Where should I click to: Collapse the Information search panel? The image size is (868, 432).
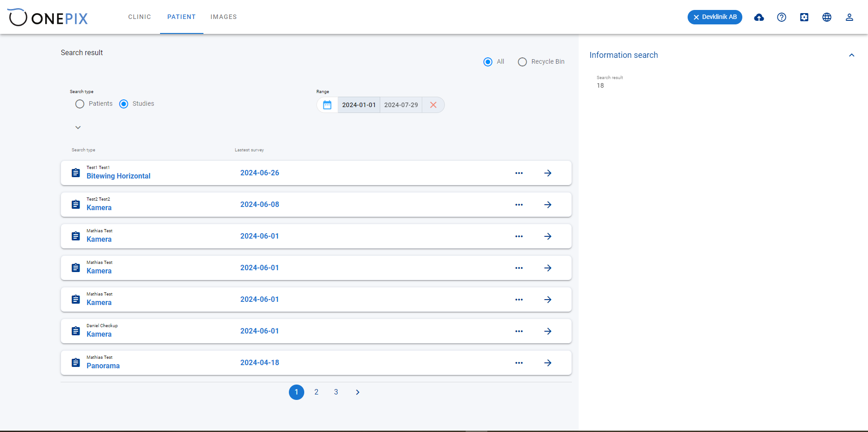pyautogui.click(x=852, y=55)
